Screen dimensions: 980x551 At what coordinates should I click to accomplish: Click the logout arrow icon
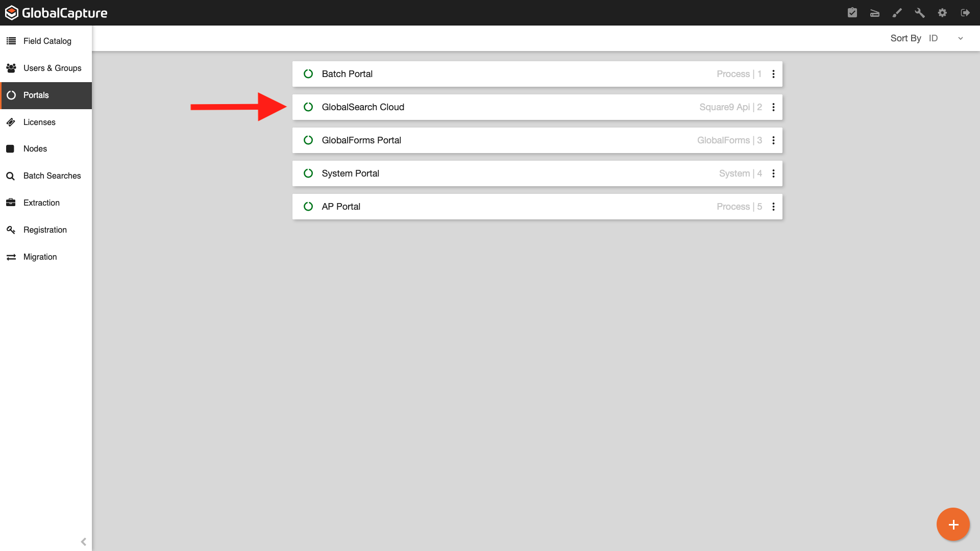pyautogui.click(x=965, y=13)
